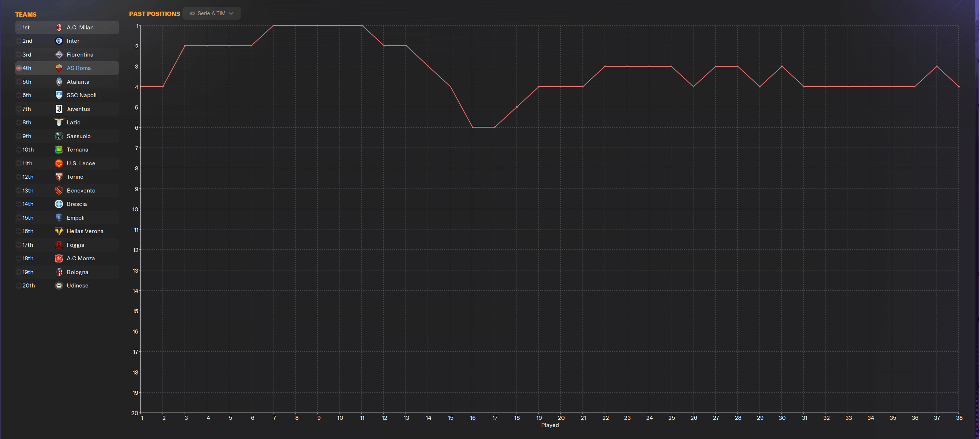Select the 12th Torino row

(67, 177)
